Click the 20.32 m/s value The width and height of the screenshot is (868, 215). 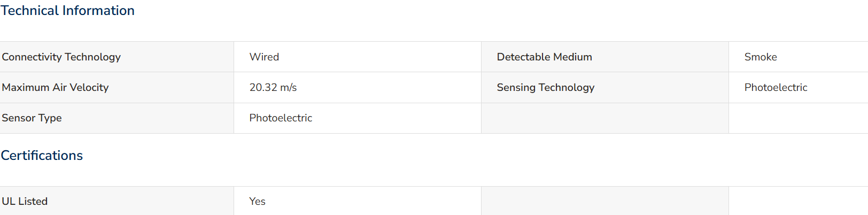coord(273,87)
